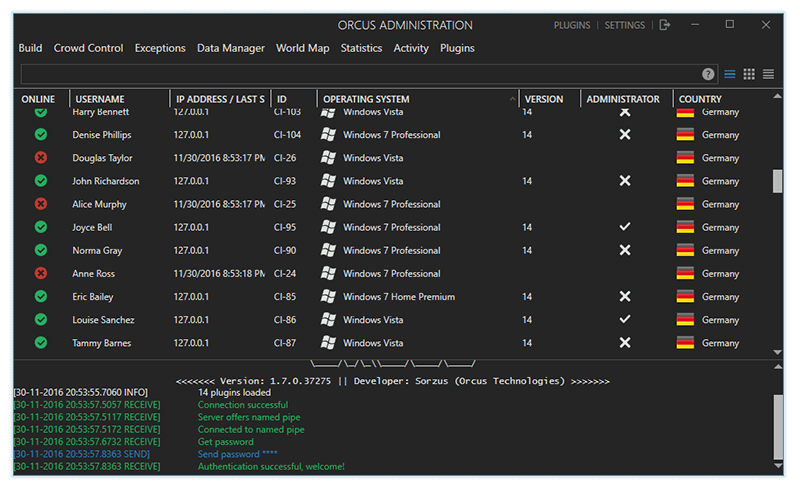Viewport: 800px width, 492px height.
Task: Switch to the grid tile view icon
Action: tap(749, 75)
